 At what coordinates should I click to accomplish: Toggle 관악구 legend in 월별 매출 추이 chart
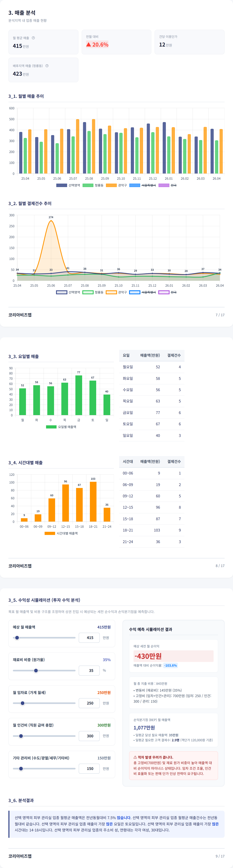click(117, 185)
